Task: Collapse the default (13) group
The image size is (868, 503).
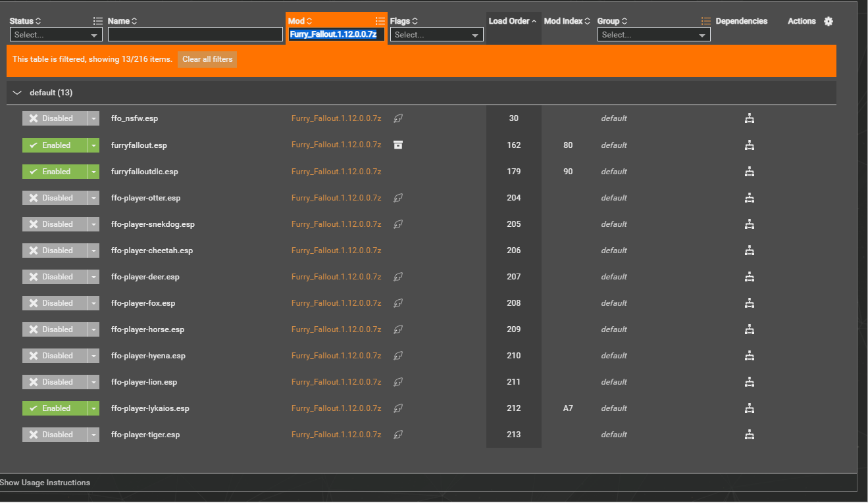Action: (18, 93)
